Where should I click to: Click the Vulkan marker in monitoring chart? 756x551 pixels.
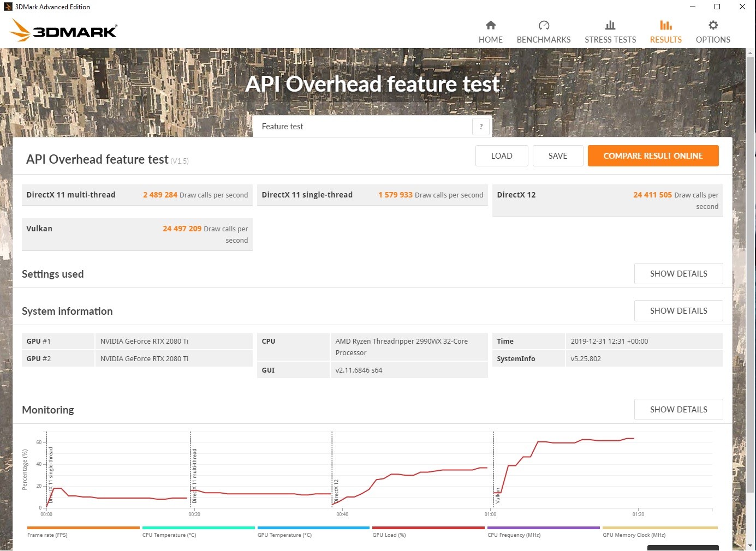pos(497,495)
